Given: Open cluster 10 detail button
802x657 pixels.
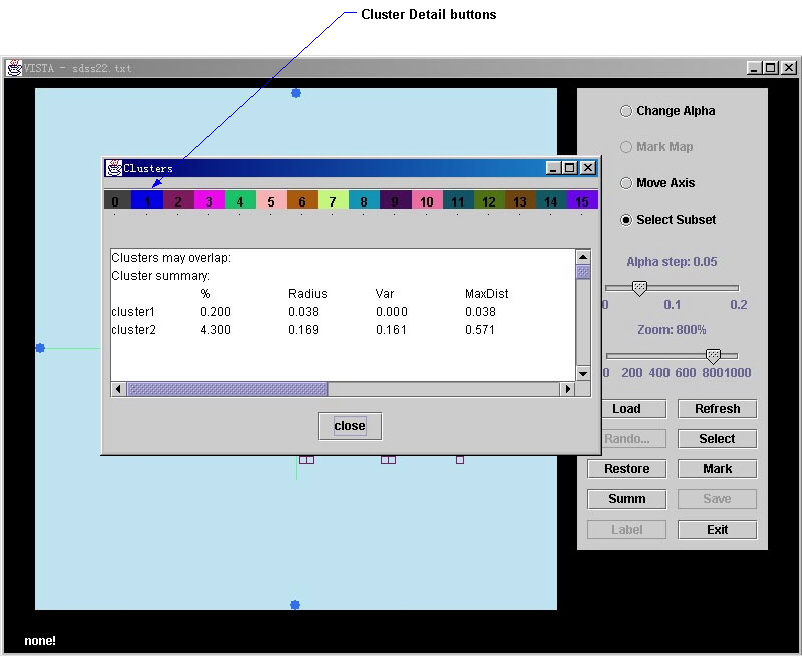Looking at the screenshot, I should pyautogui.click(x=426, y=201).
